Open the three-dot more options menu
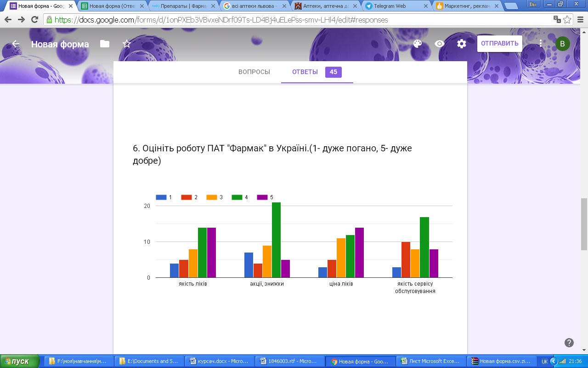588x368 pixels. pyautogui.click(x=541, y=44)
